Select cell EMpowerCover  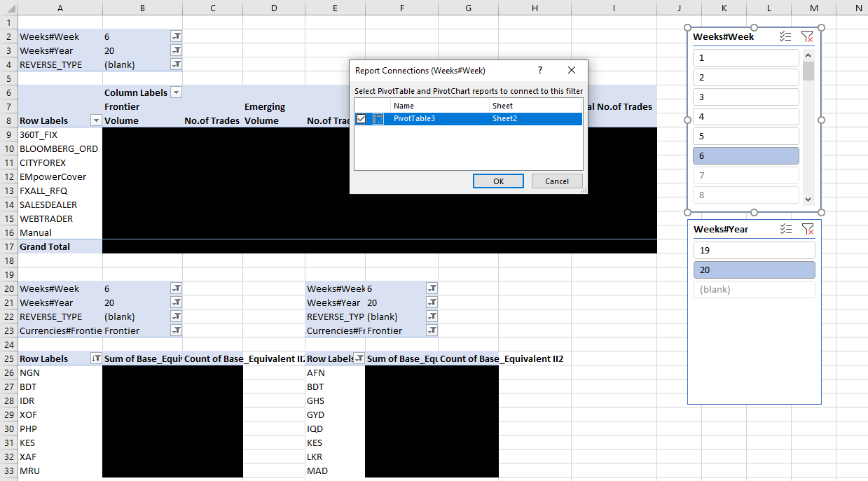pyautogui.click(x=60, y=176)
